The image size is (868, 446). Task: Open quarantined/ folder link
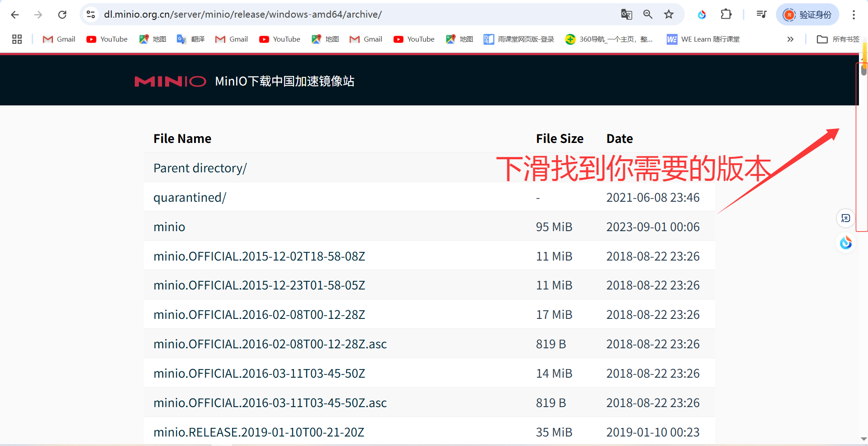pyautogui.click(x=190, y=198)
